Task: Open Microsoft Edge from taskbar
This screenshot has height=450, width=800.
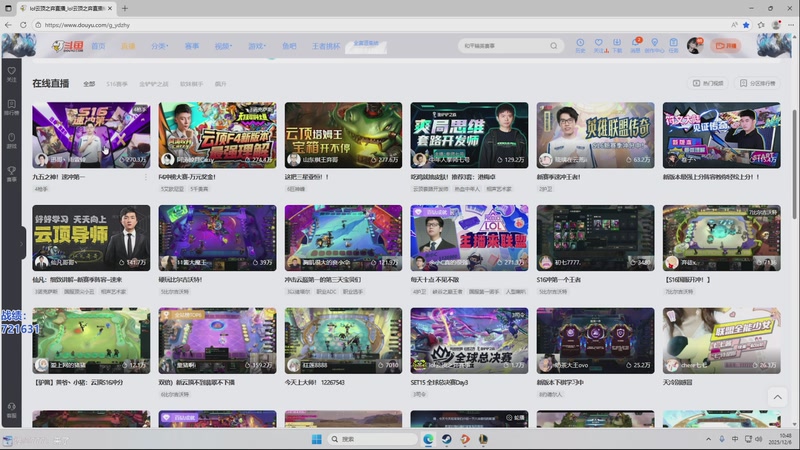Action: (x=428, y=439)
